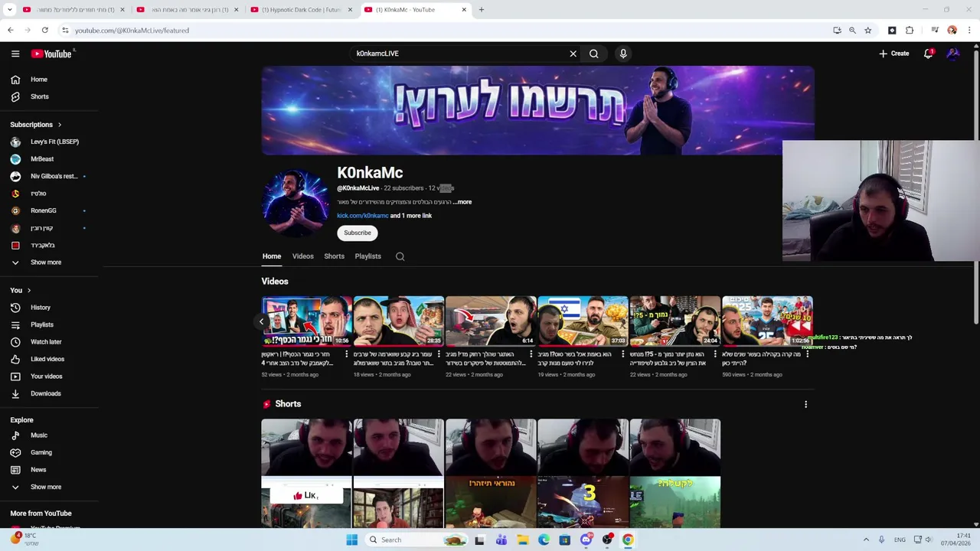This screenshot has height=551, width=980.
Task: Play the 28:35 video thumbnail
Action: [398, 321]
